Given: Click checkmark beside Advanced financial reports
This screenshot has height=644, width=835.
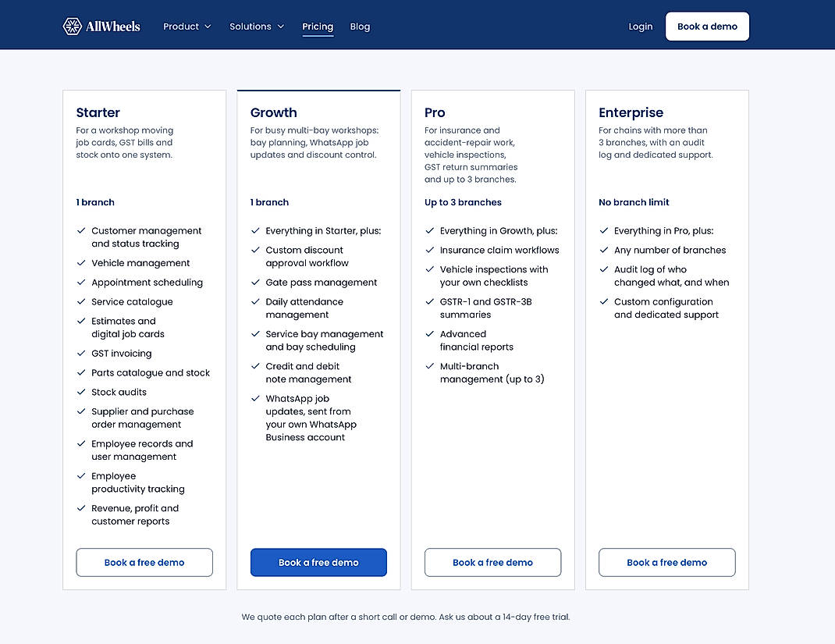Looking at the screenshot, I should pyautogui.click(x=429, y=334).
